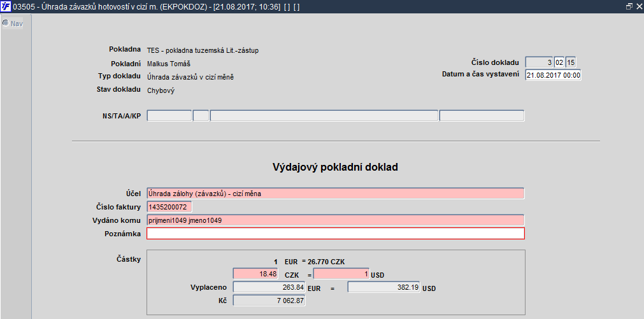
Task: Click the iF application icon in title bar
Action: click(x=6, y=6)
